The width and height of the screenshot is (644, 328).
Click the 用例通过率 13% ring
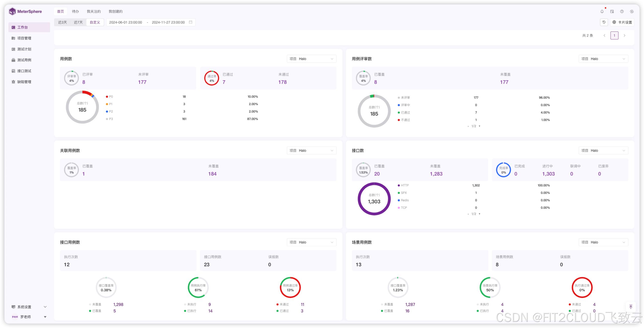pos(290,288)
